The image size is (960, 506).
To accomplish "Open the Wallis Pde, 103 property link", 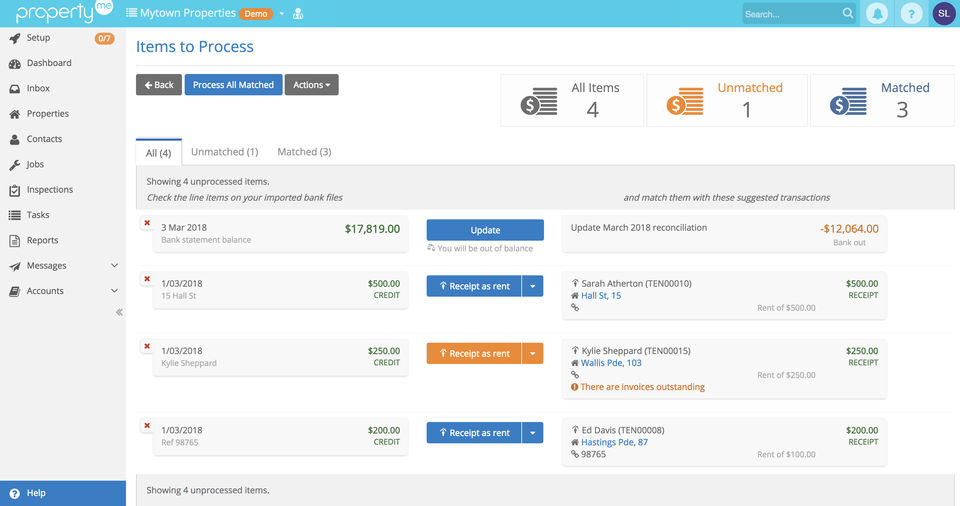I will pos(611,363).
